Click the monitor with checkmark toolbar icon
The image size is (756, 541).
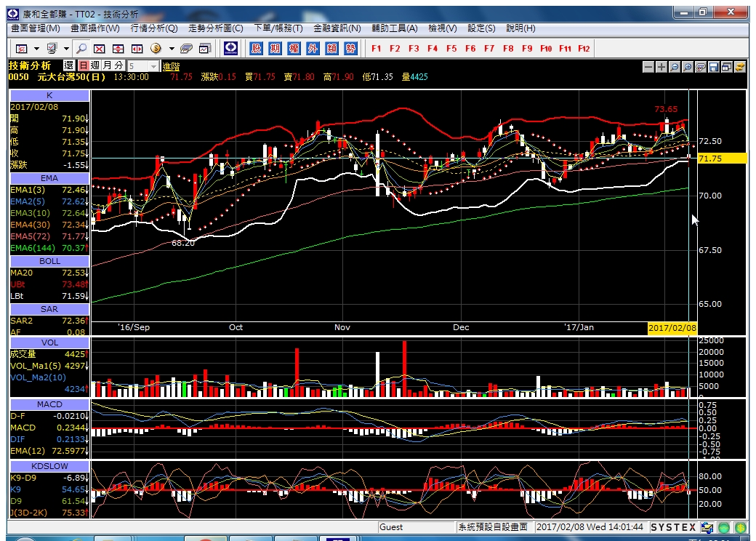[x=52, y=49]
